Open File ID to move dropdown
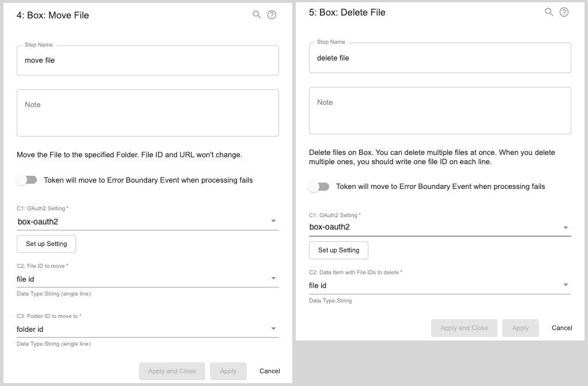Screen dimensions: 588x386 [148, 279]
